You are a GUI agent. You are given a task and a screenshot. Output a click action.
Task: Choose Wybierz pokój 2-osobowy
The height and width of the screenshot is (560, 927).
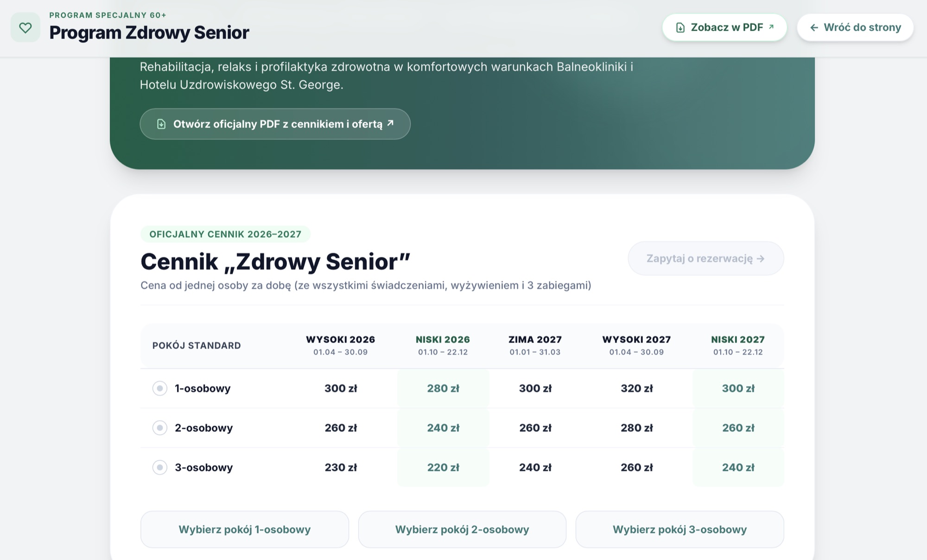[x=462, y=529]
